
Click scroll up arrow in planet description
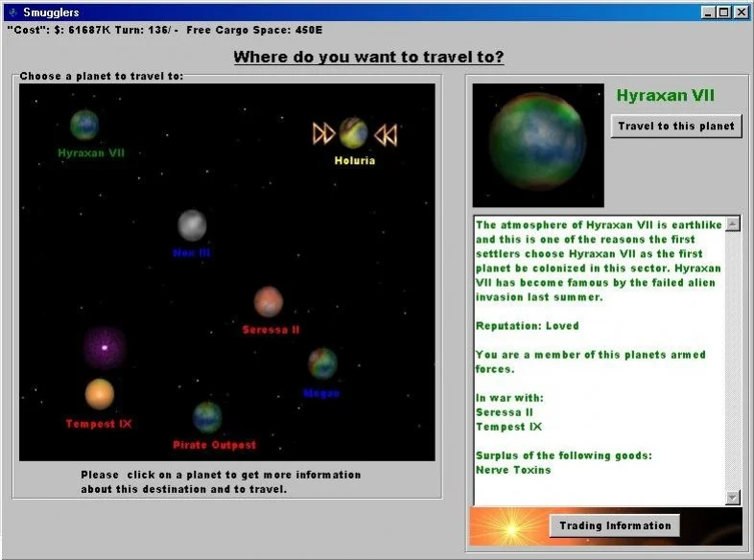[732, 223]
